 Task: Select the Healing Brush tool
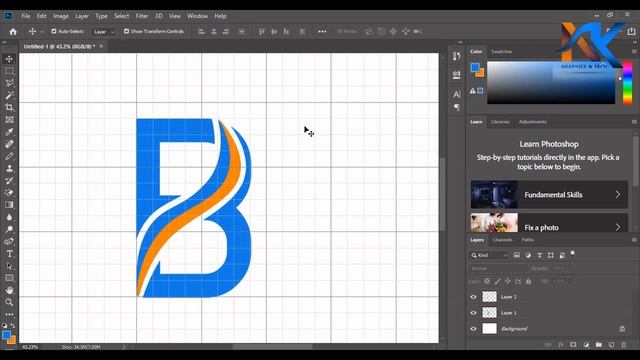(x=9, y=144)
